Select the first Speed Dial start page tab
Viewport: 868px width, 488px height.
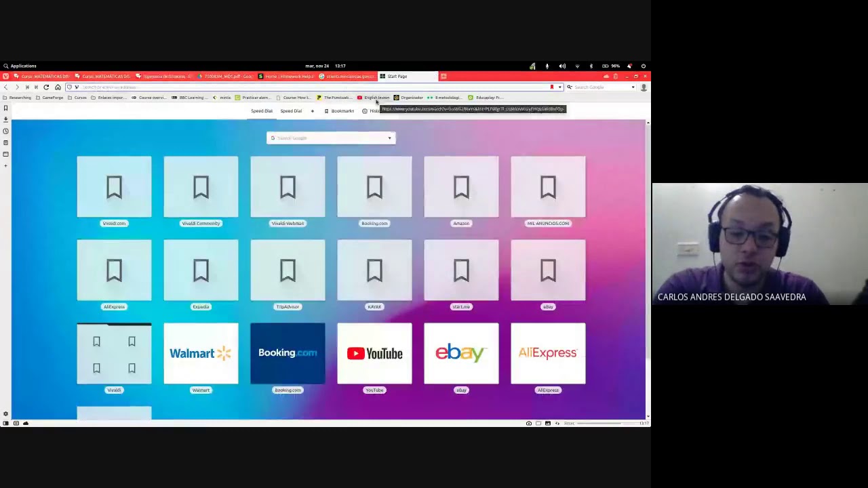pyautogui.click(x=262, y=111)
